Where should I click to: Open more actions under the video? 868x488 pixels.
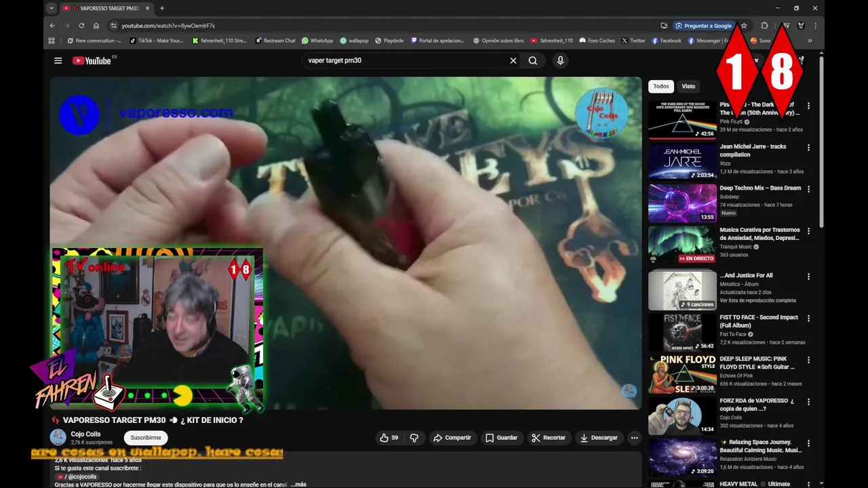pyautogui.click(x=635, y=438)
